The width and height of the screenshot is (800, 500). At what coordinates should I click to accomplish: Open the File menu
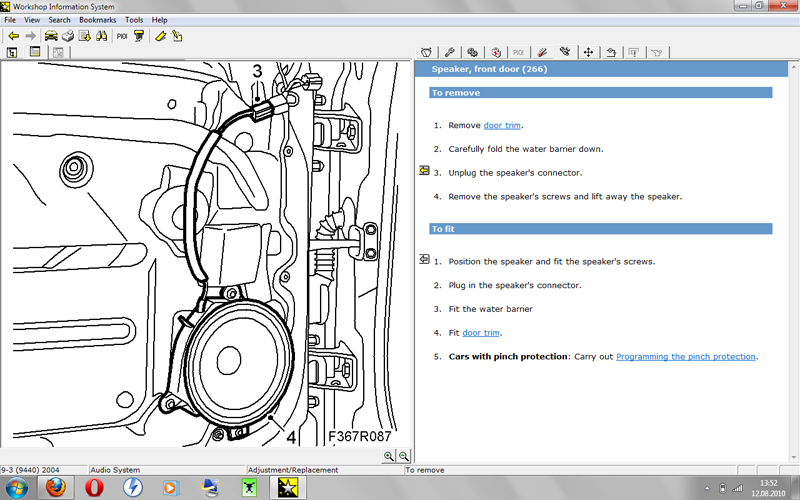tap(10, 20)
